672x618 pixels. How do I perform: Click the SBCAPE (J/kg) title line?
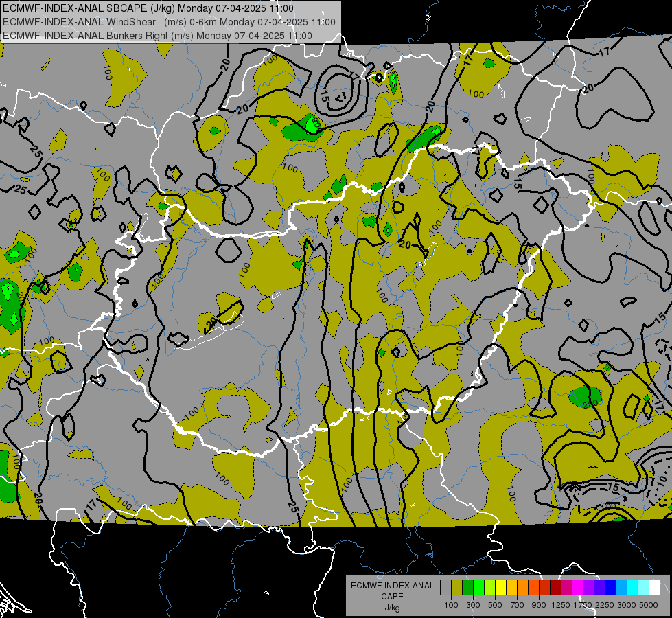click(148, 8)
